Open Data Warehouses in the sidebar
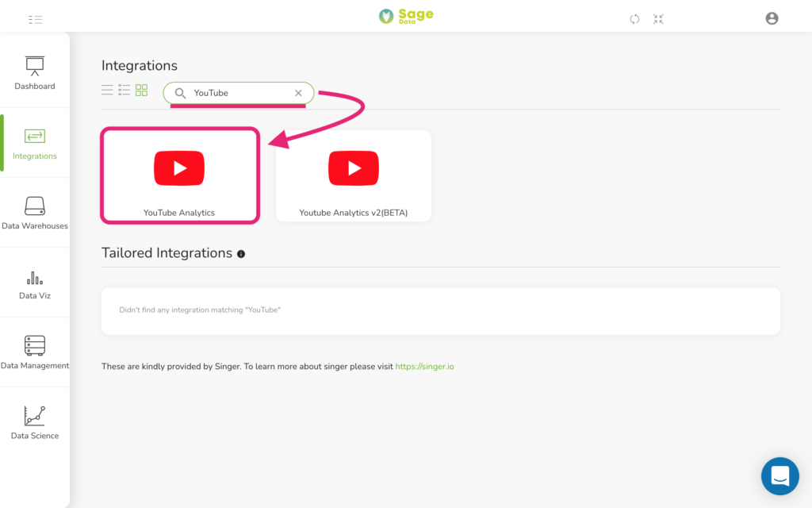 (x=35, y=213)
